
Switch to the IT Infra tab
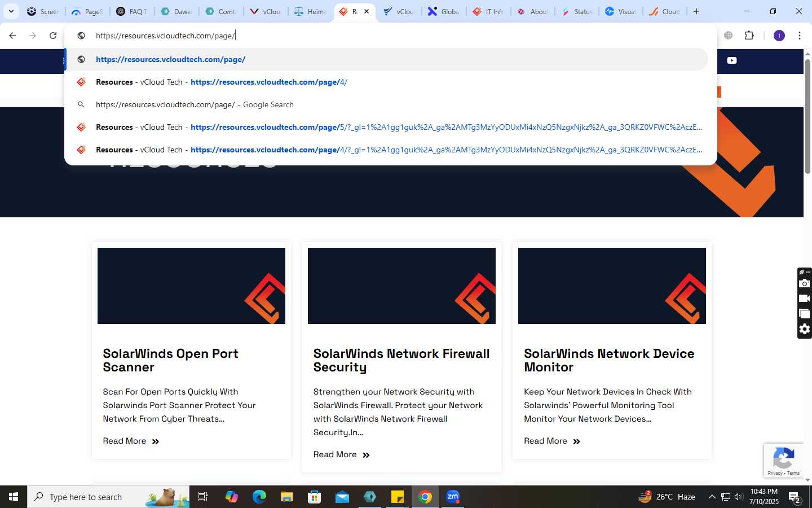coord(488,11)
